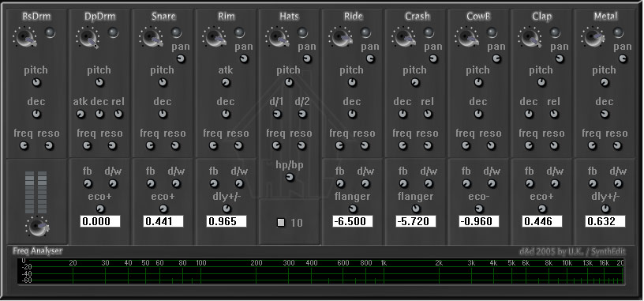644x301 pixels.
Task: Click the Clap pan knob
Action: tap(560, 59)
